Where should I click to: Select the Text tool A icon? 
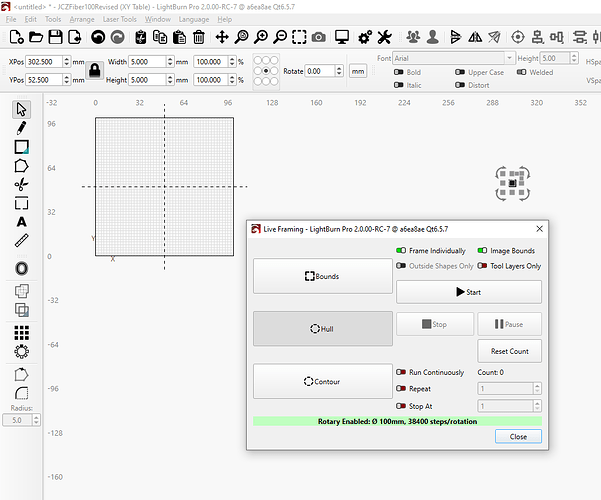pos(21,222)
